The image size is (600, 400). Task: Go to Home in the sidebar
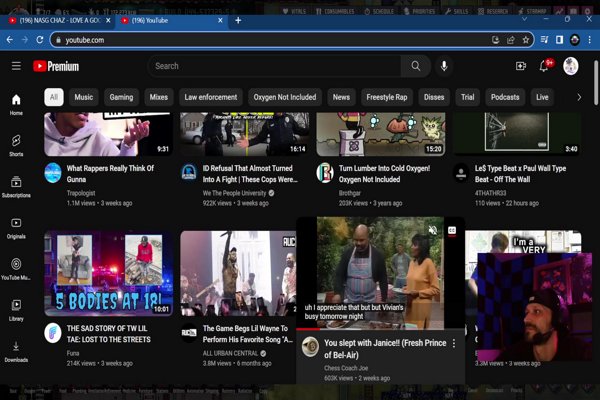[16, 104]
